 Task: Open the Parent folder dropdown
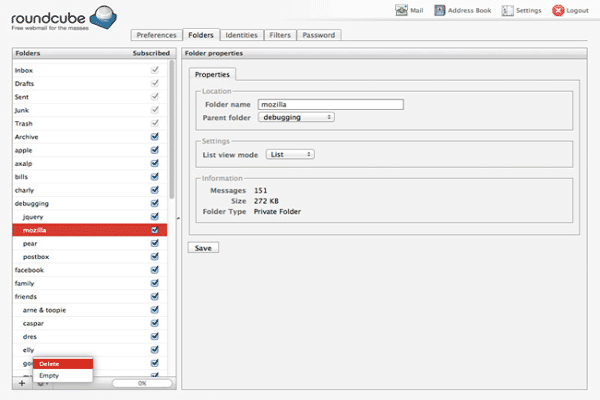click(x=296, y=117)
